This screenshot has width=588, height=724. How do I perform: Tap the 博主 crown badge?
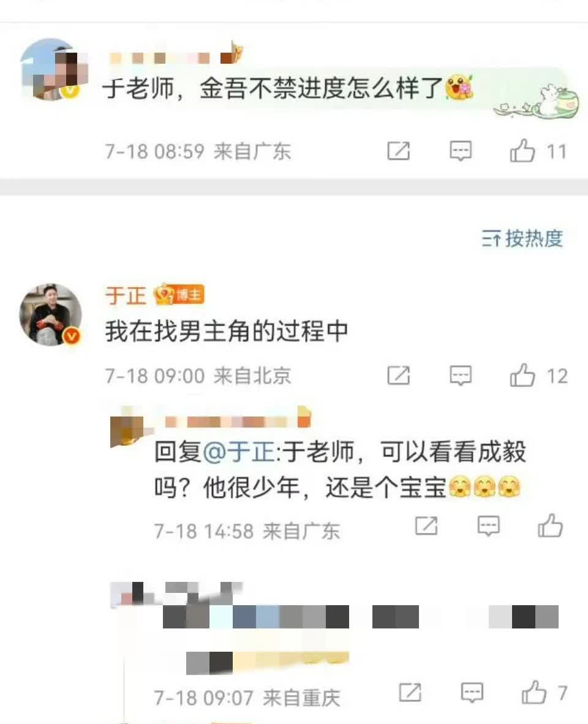pos(179,295)
